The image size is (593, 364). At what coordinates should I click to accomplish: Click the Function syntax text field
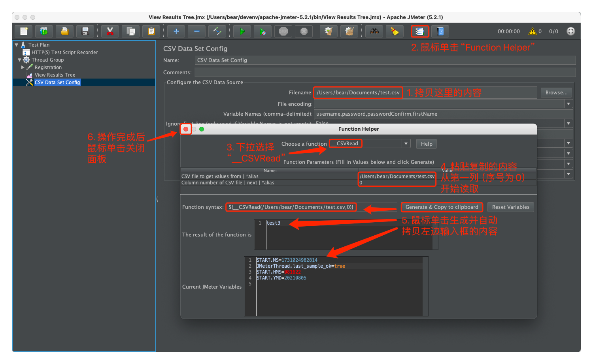(312, 207)
